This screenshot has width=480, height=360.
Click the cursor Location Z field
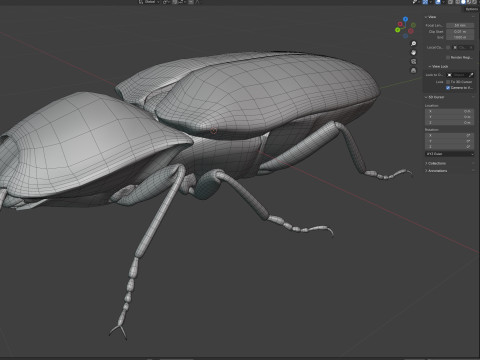(449, 122)
